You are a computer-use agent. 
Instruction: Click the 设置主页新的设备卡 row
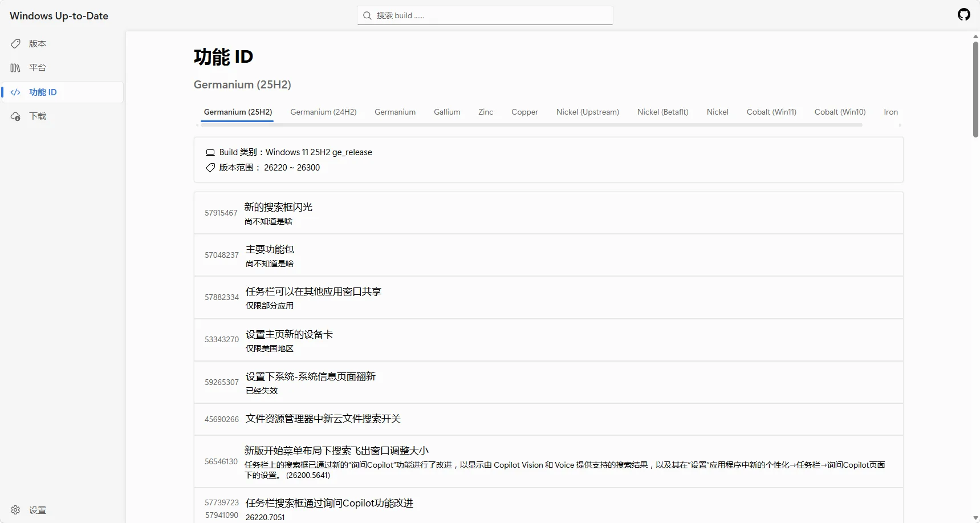548,340
